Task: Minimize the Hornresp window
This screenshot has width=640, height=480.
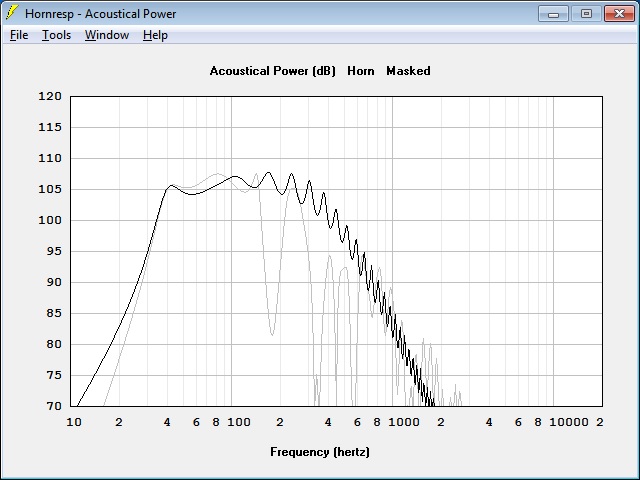Action: click(553, 14)
